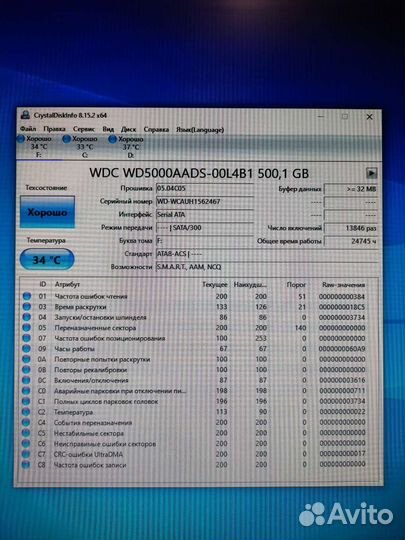
Task: Click the Хорошо health status button
Action: pos(47,212)
